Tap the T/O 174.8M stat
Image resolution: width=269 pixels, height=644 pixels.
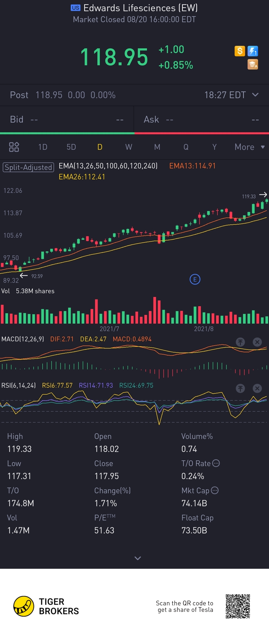click(20, 497)
